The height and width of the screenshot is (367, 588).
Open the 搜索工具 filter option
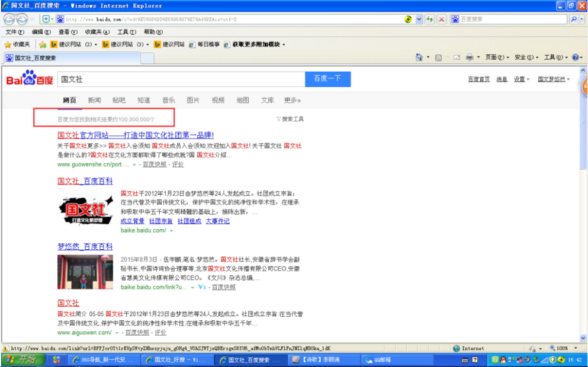(x=290, y=119)
